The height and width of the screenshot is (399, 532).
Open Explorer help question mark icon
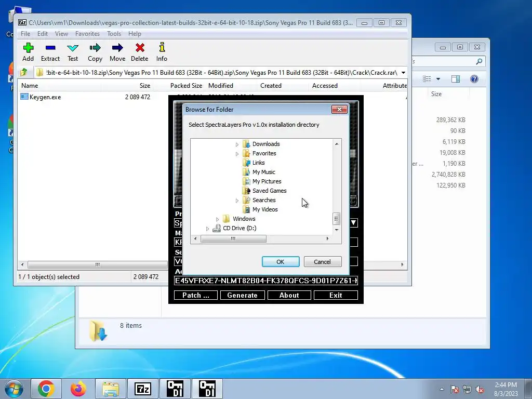pos(474,79)
